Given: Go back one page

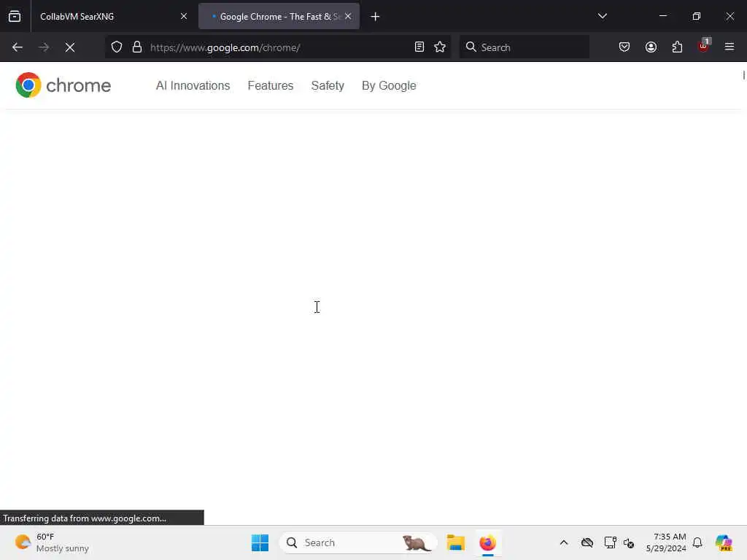Looking at the screenshot, I should (x=18, y=47).
